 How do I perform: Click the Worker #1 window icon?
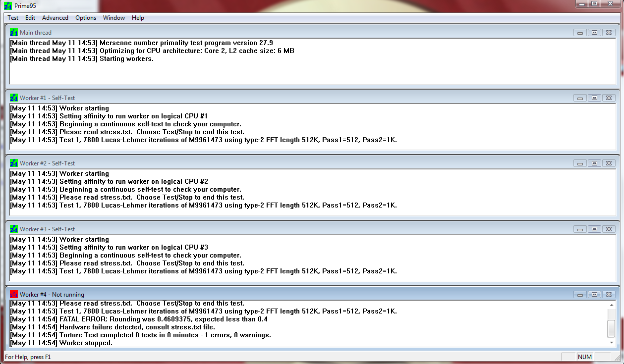coord(14,98)
